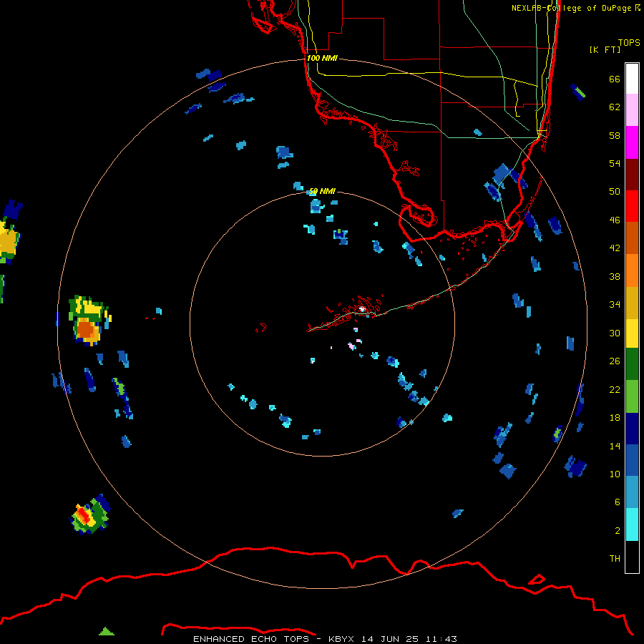
Task: Click the legend value 10
Action: (615, 474)
